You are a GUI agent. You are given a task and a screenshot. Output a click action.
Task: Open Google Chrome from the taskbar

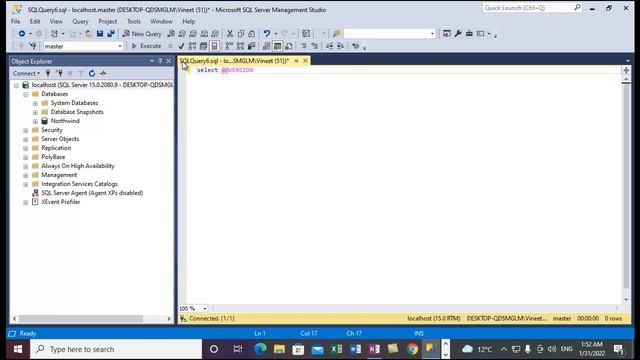[x=412, y=349]
